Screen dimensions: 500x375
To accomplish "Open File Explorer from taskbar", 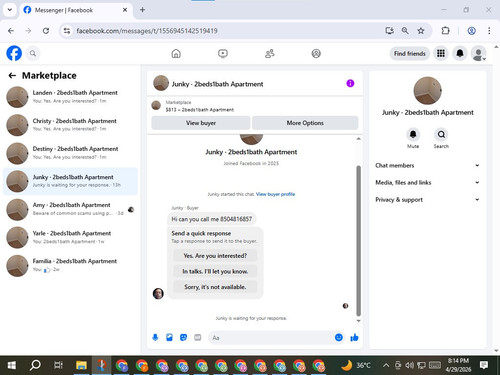I will pos(81,365).
